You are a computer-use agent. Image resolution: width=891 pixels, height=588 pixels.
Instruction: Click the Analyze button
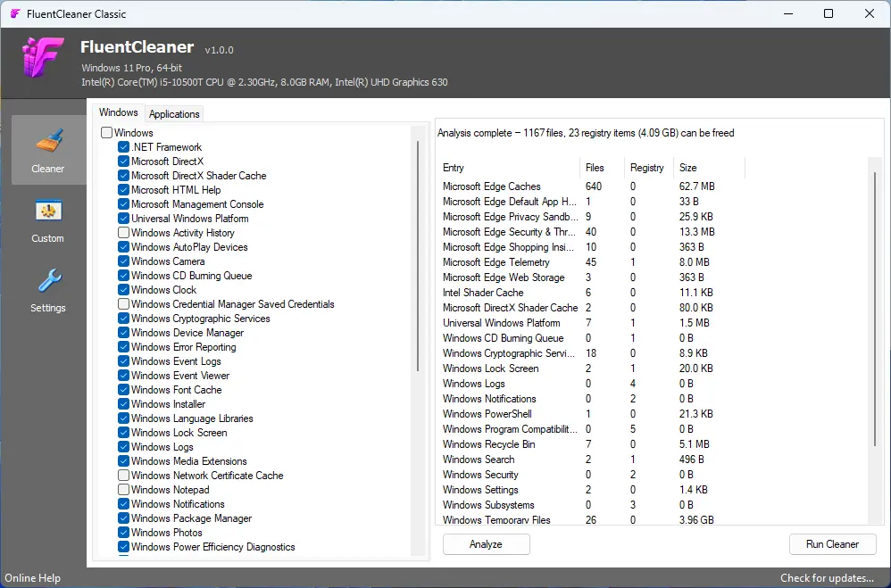[486, 544]
